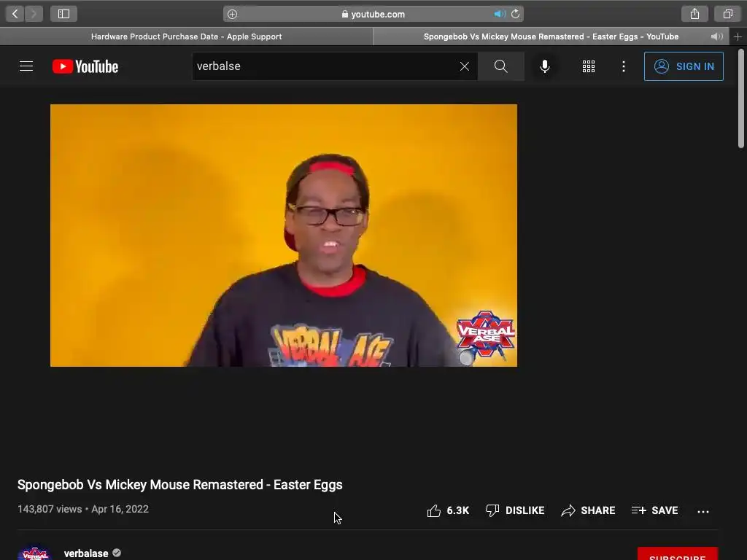
Task: Open the SHARE options
Action: (x=588, y=510)
